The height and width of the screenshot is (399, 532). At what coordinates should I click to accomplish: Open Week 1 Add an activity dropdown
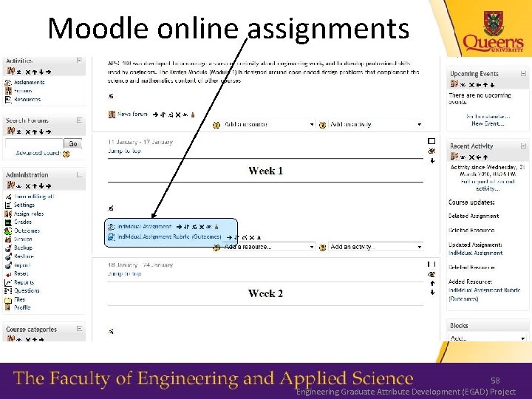(376, 247)
